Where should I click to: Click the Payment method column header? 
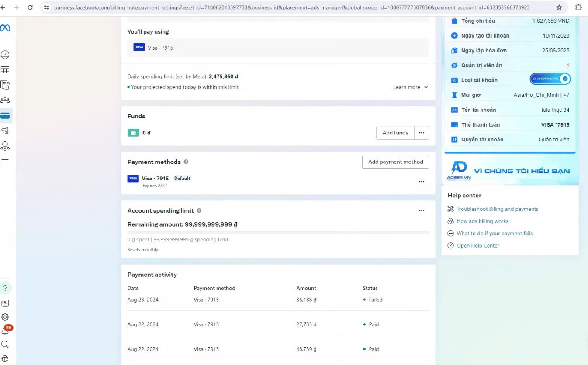[x=214, y=288]
